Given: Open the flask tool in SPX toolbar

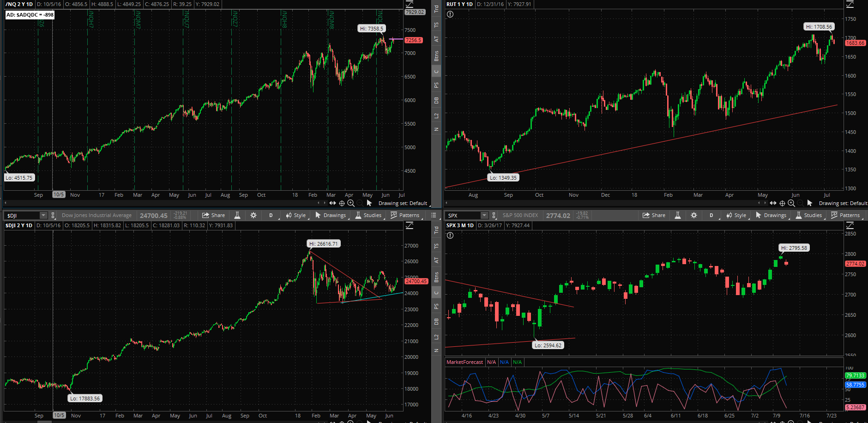Looking at the screenshot, I should click(x=678, y=215).
